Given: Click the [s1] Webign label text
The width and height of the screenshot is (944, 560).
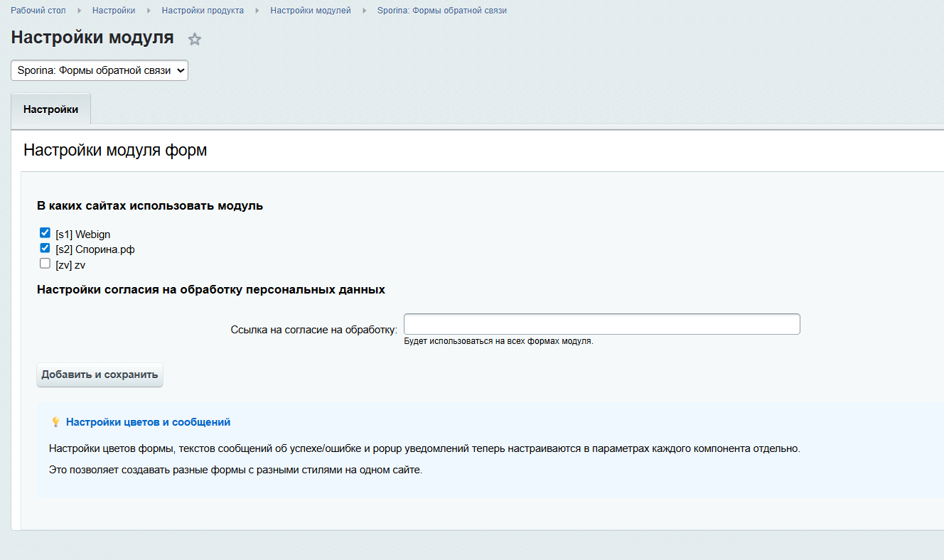Looking at the screenshot, I should click(83, 234).
